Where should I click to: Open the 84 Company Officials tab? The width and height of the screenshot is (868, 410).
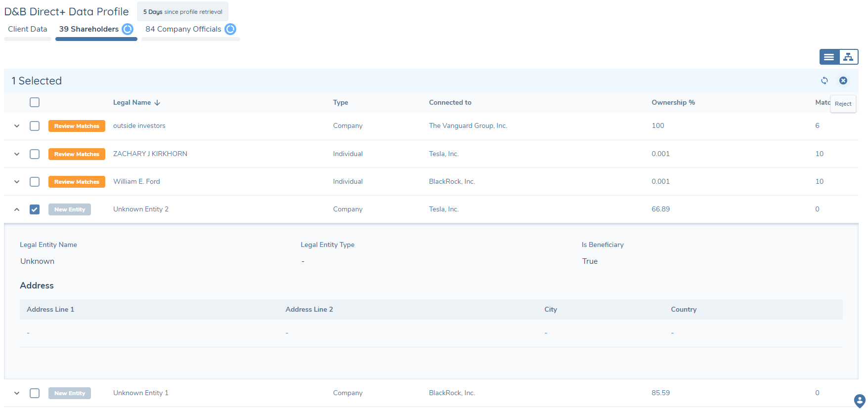tap(183, 29)
